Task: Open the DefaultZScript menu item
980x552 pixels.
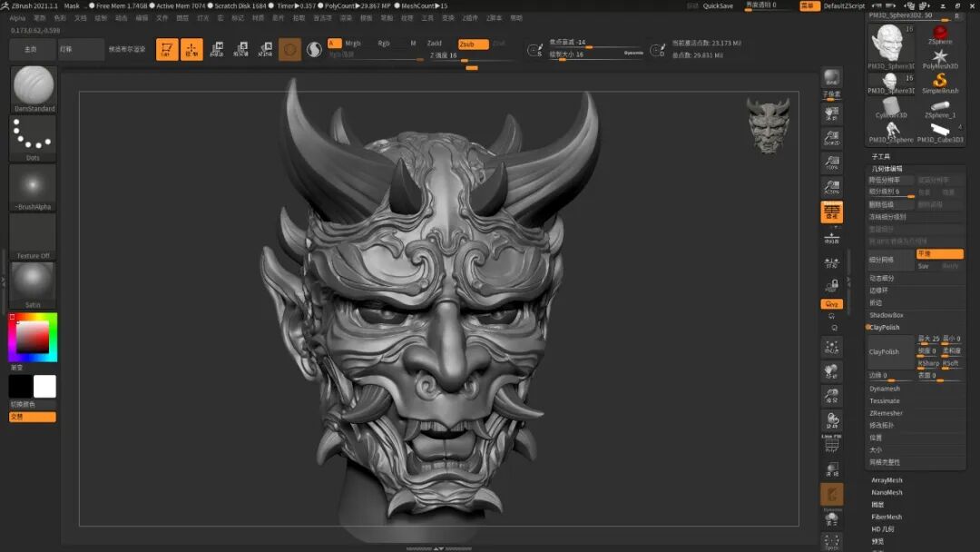Action: [844, 5]
